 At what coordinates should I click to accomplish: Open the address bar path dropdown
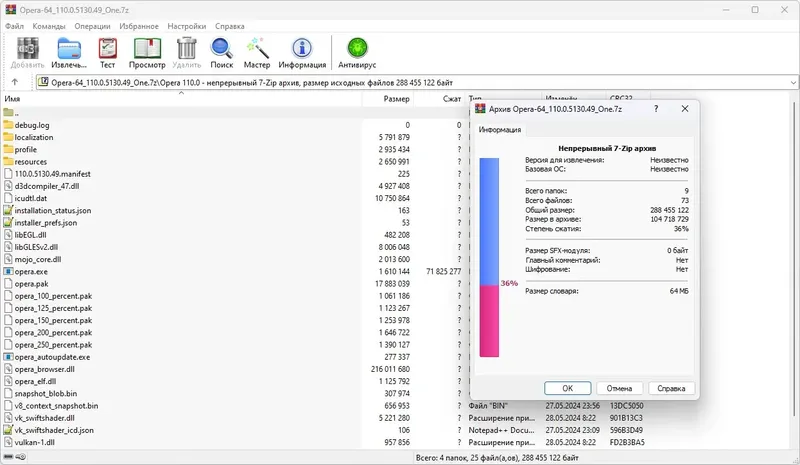tap(793, 82)
